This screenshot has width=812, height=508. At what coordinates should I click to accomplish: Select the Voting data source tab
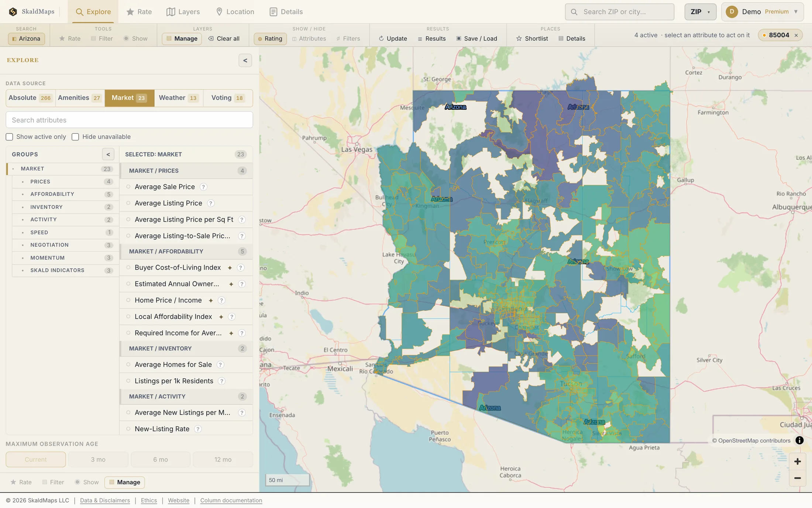[x=228, y=98]
